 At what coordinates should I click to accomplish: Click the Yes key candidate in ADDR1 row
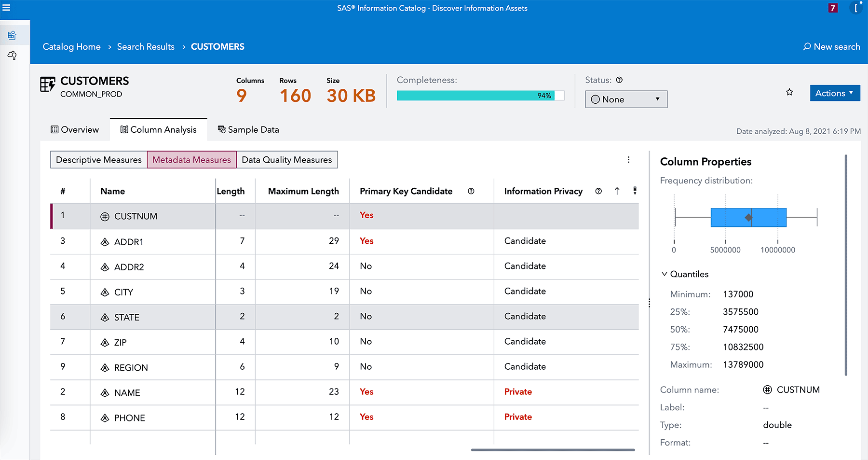pos(366,240)
